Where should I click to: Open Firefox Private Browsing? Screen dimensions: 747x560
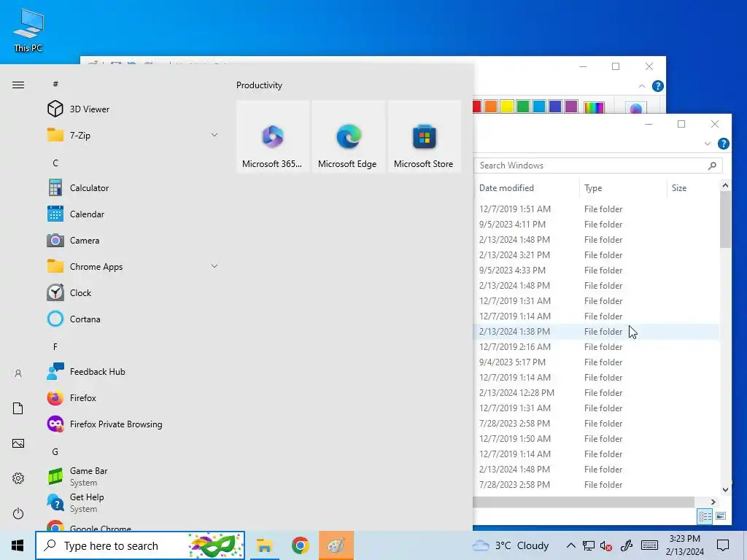tap(133, 424)
